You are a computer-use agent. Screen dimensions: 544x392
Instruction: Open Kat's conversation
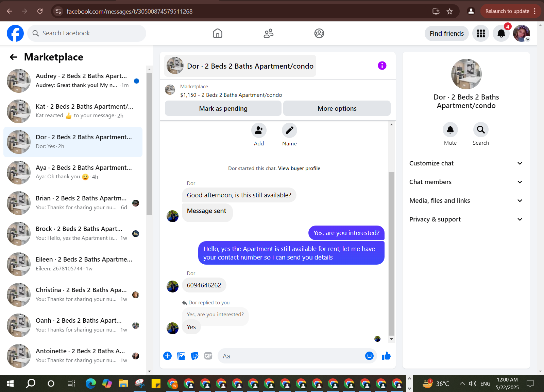[x=73, y=111]
